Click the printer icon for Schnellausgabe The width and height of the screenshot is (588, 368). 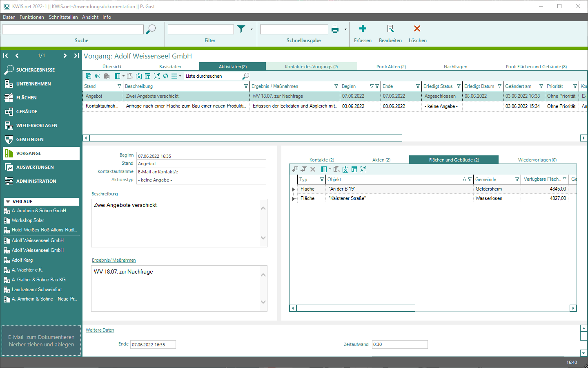(335, 29)
